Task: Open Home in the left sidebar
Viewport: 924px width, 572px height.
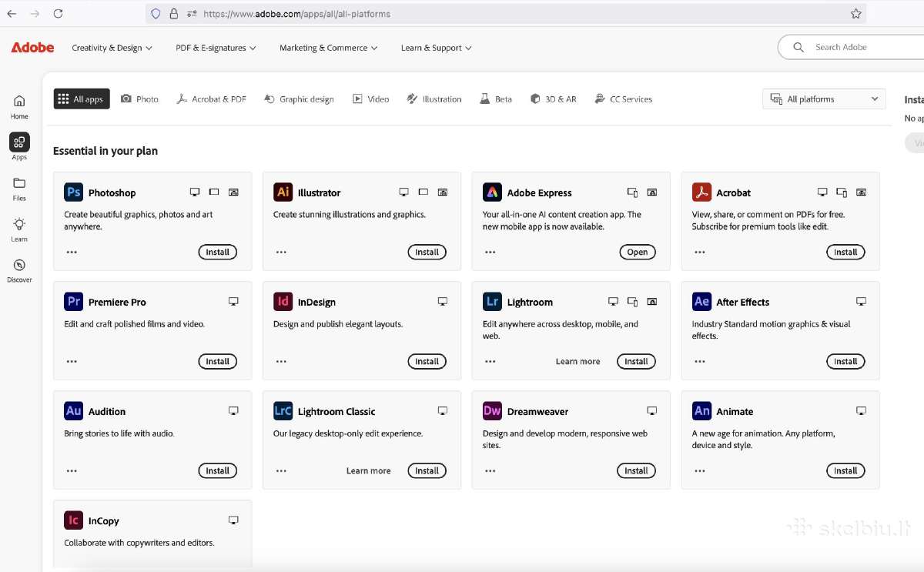Action: click(x=19, y=106)
